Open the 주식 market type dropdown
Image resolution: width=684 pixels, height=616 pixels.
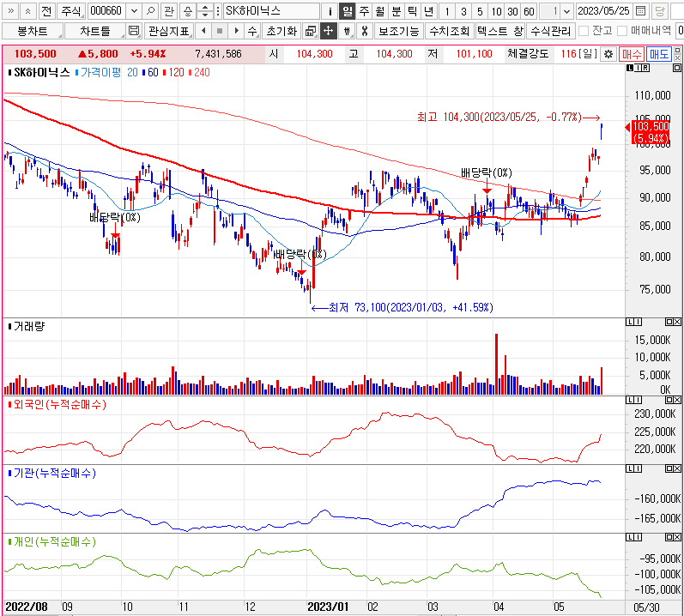tap(70, 11)
